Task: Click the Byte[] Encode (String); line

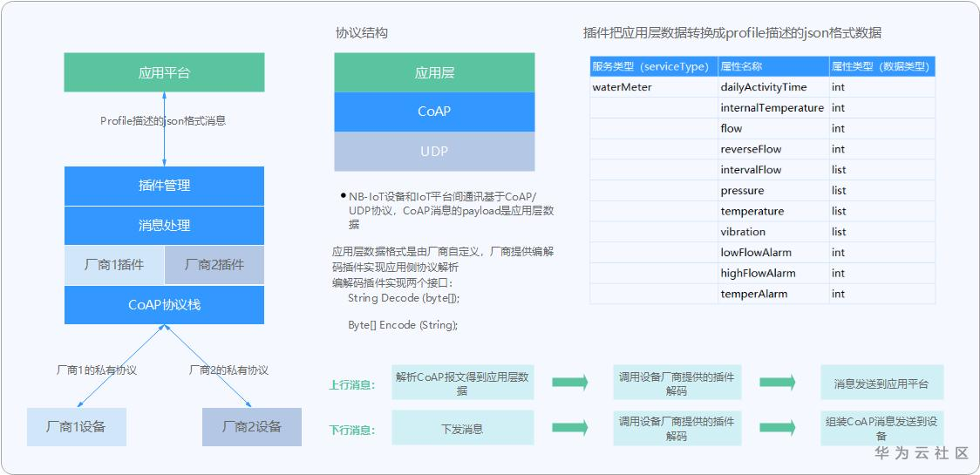Action: [x=403, y=325]
